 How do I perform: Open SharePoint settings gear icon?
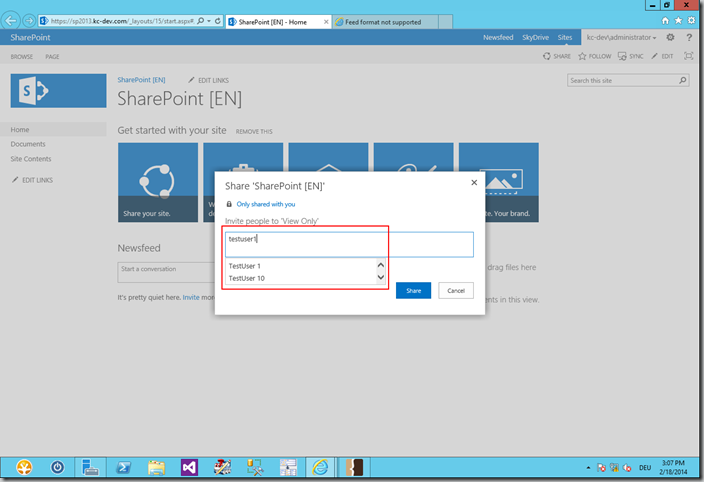670,37
